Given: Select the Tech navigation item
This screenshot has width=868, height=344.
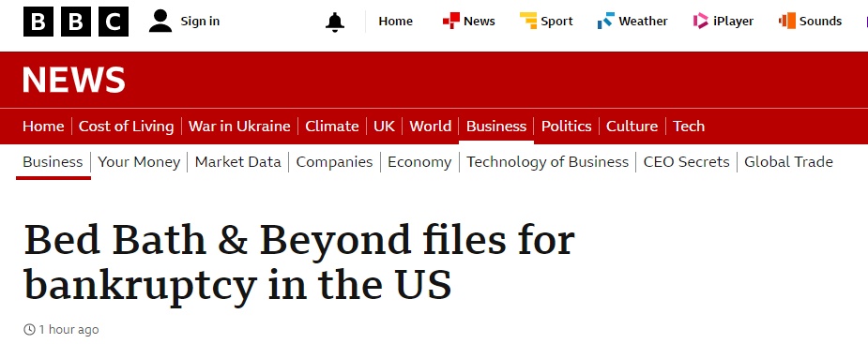Looking at the screenshot, I should tap(689, 127).
